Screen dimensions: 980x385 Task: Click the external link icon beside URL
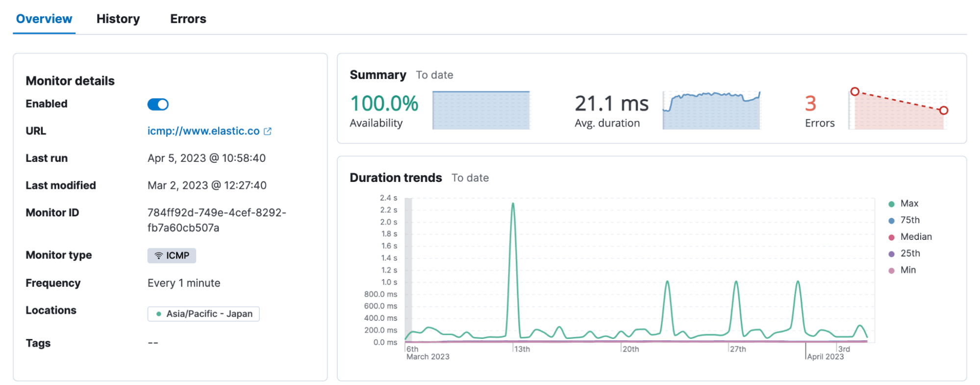pos(268,131)
